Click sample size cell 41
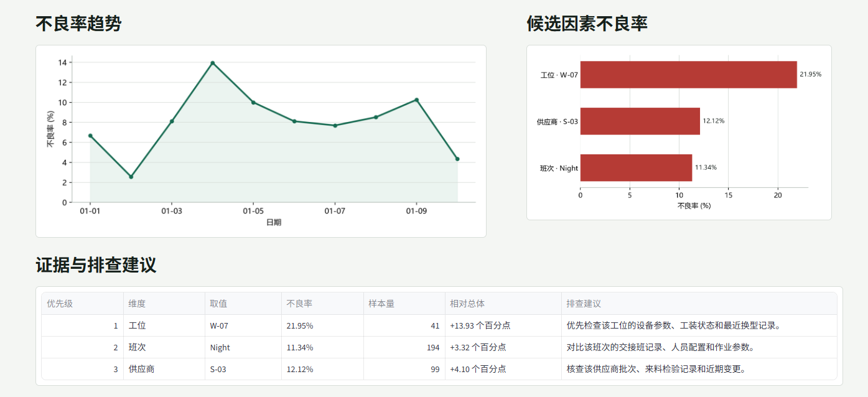 click(404, 325)
